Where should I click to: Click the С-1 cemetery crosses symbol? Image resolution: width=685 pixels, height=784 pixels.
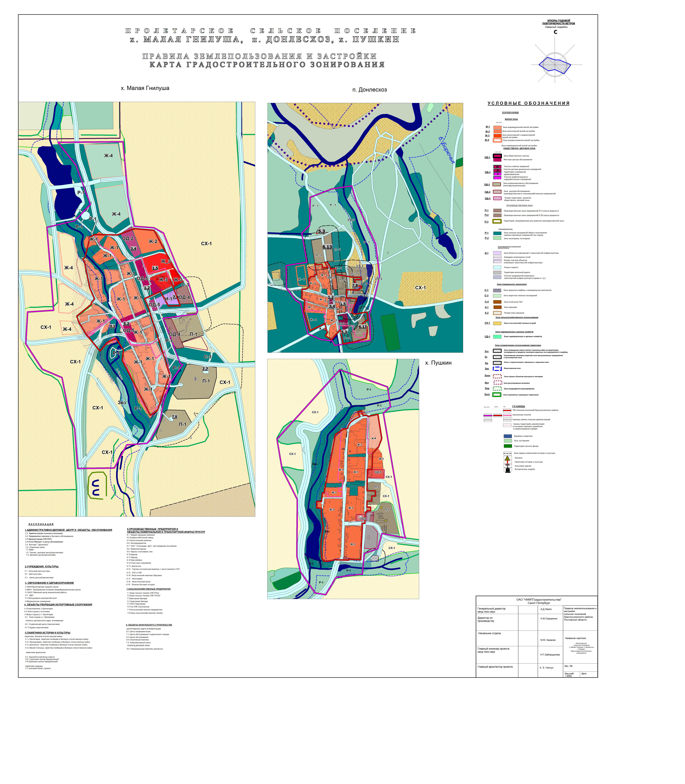point(497,290)
